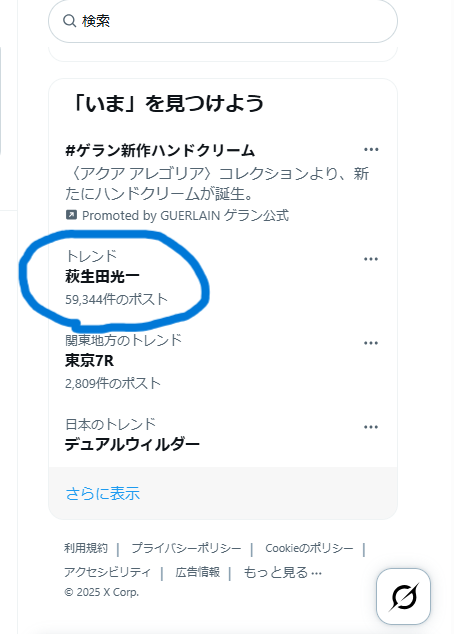Open the プライバシーポリシー link
The width and height of the screenshot is (454, 634).
point(186,548)
